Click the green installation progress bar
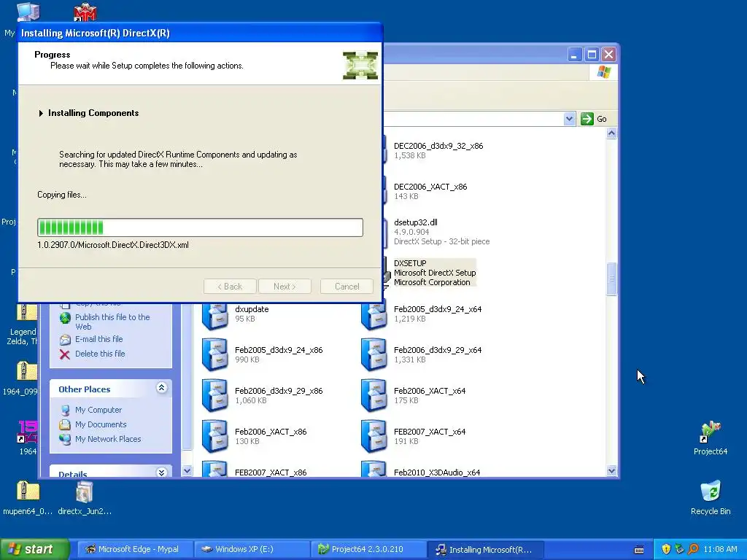This screenshot has width=747, height=560. (200, 227)
